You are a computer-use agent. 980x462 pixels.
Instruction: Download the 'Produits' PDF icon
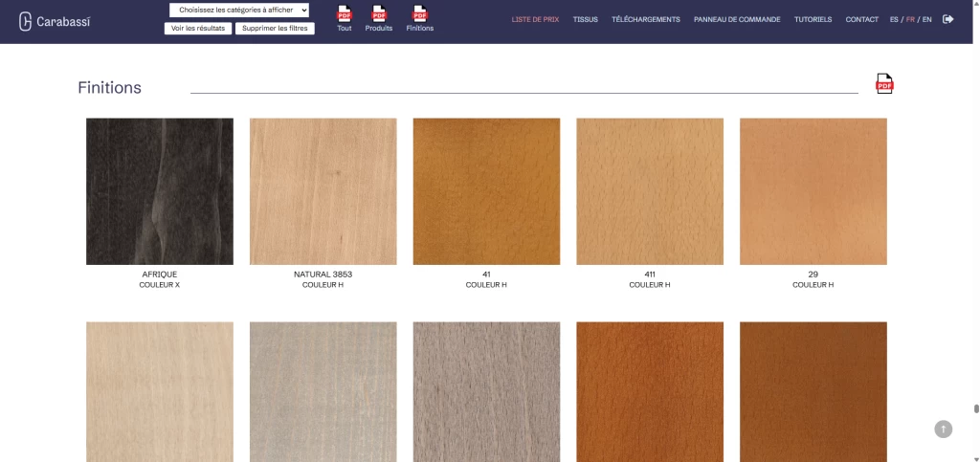pyautogui.click(x=379, y=14)
